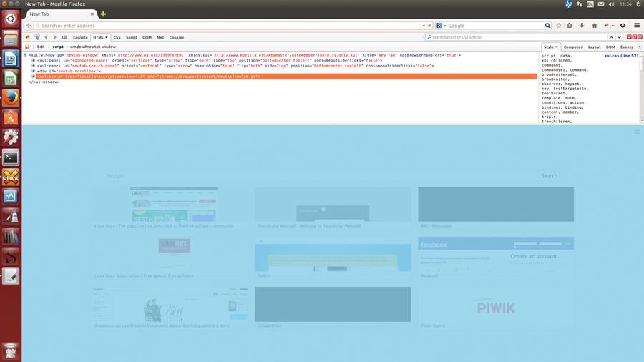
Task: Open HTML tab options dropdown arrow
Action: (x=107, y=37)
